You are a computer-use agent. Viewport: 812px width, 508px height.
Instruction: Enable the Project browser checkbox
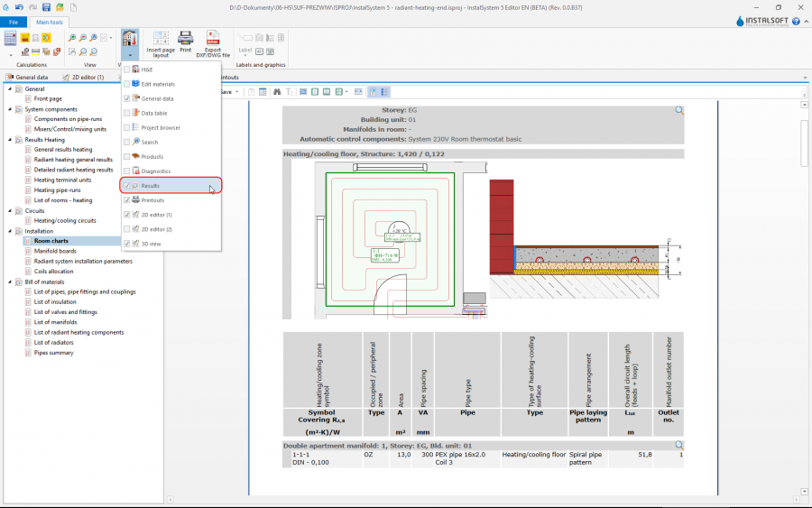click(x=127, y=127)
